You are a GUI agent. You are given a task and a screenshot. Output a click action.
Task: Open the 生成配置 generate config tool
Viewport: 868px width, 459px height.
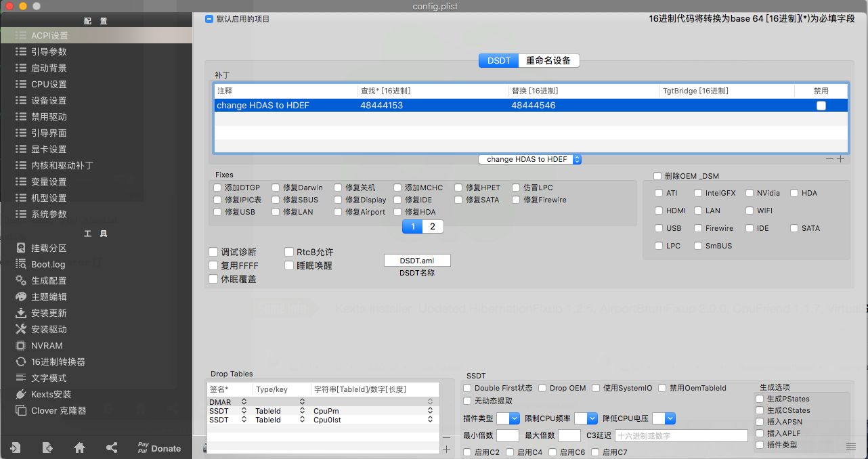click(49, 280)
